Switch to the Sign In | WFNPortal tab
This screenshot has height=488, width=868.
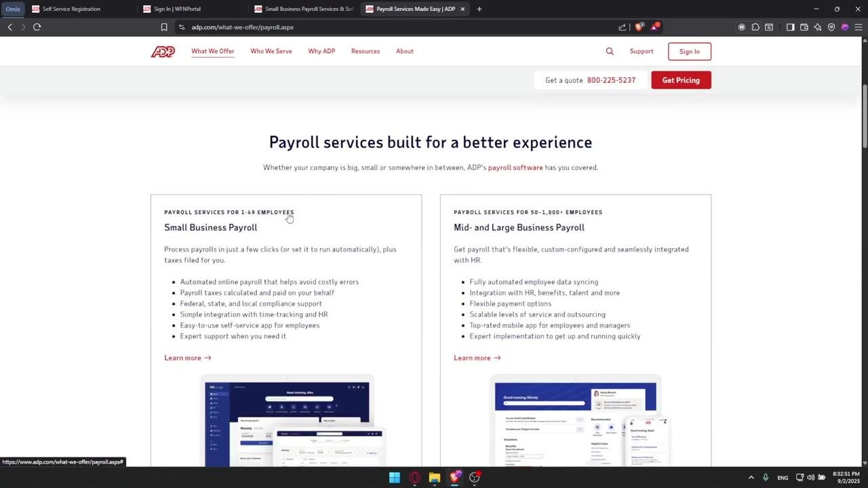193,9
